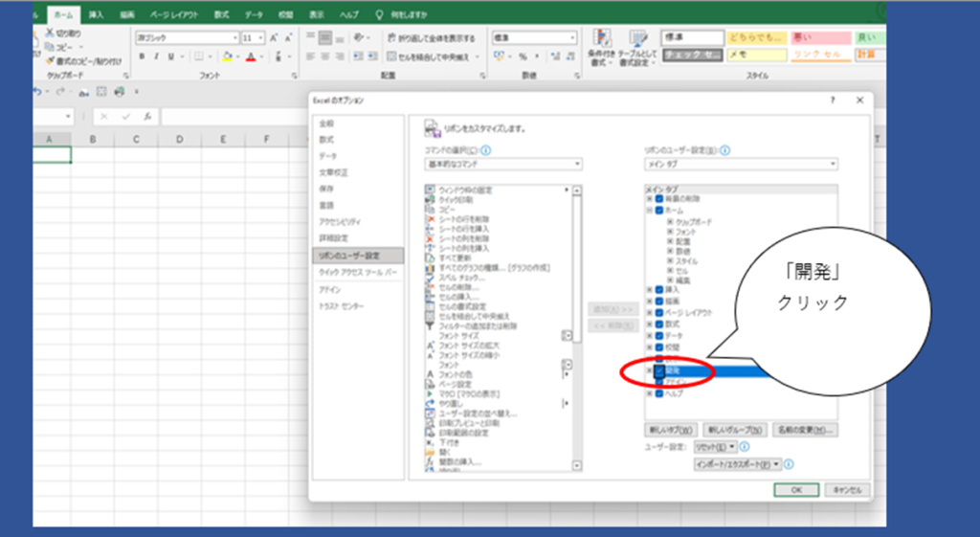980x537 pixels.
Task: Open the インポート/エクスポート dropdown button
Action: pyautogui.click(x=738, y=464)
